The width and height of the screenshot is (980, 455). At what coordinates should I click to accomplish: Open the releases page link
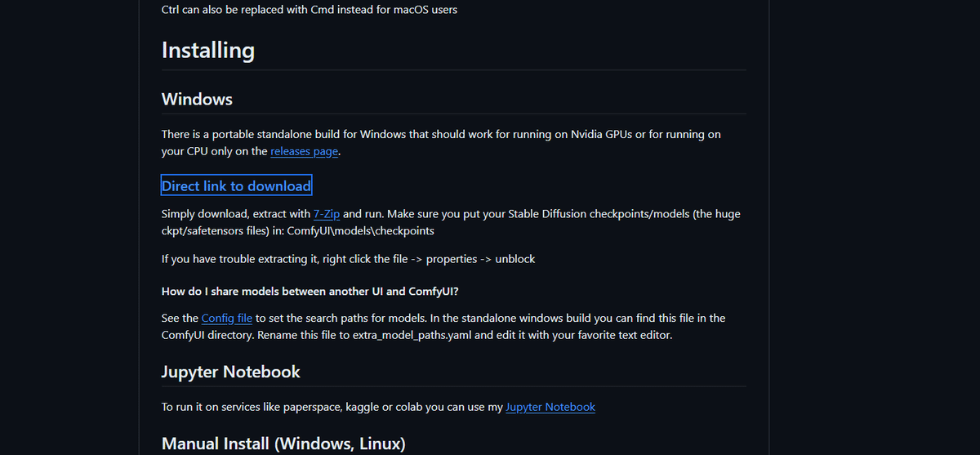305,151
